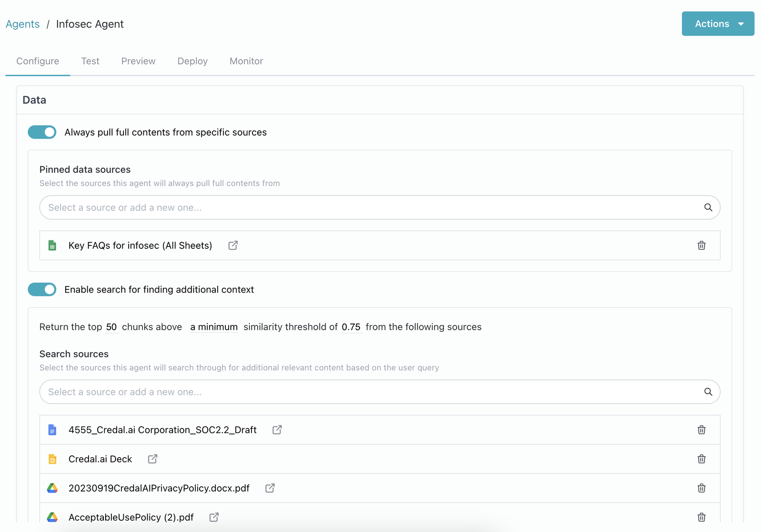Click the pinned data sources search field

click(x=380, y=207)
